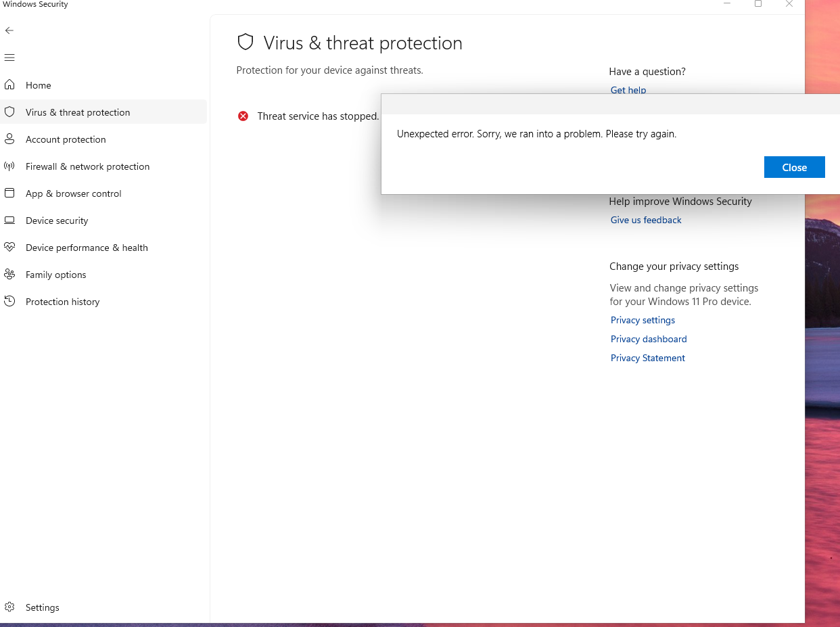Click the Protection history clock icon

pyautogui.click(x=9, y=301)
